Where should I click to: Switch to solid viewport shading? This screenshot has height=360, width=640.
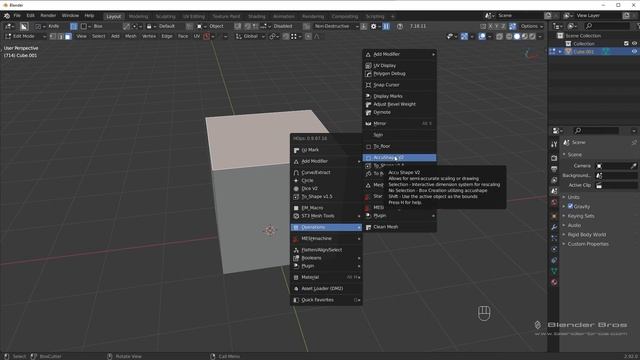click(x=517, y=36)
